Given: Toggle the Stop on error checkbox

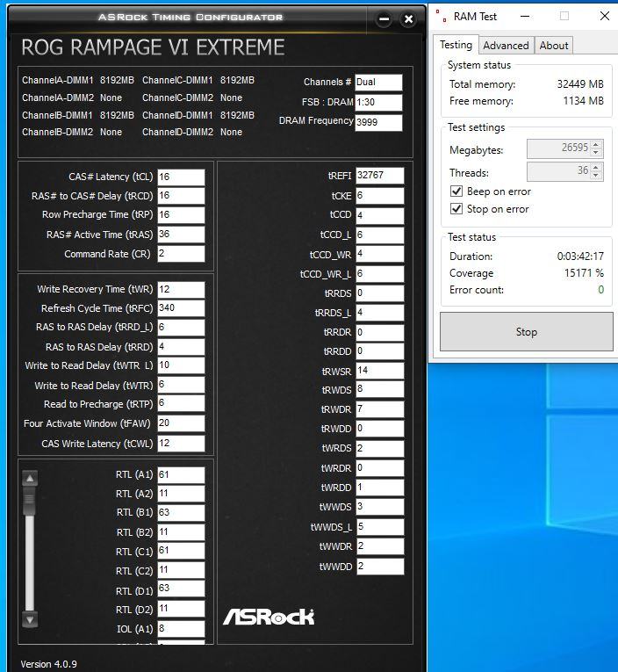Looking at the screenshot, I should pos(456,209).
